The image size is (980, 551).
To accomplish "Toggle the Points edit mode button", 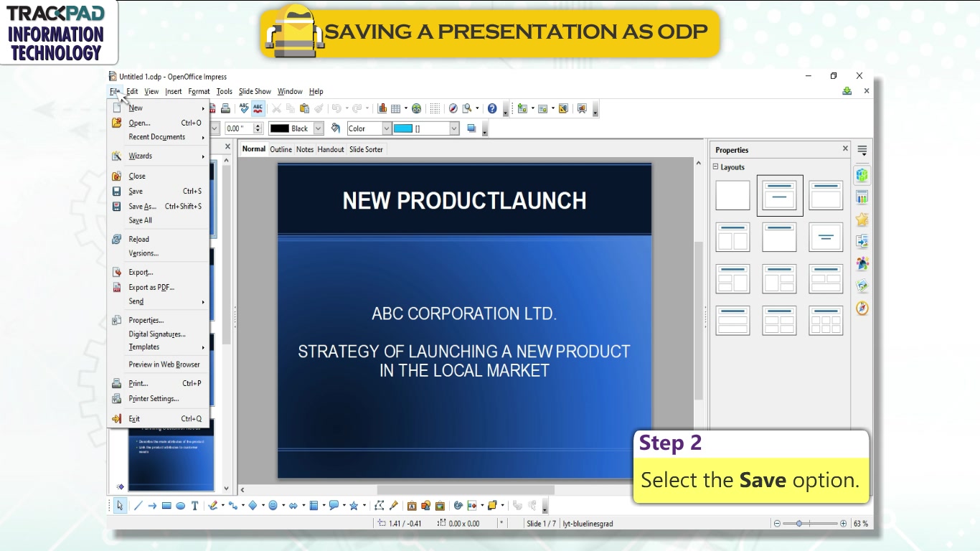I will coord(380,506).
